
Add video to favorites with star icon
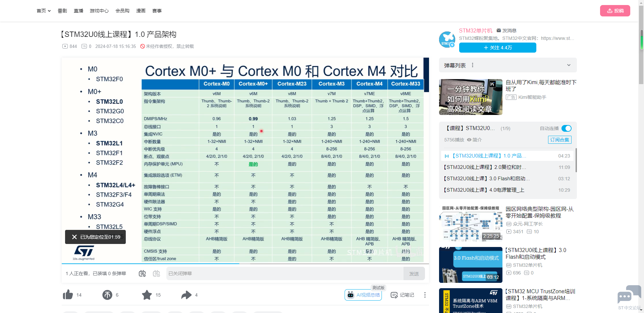[x=147, y=295]
